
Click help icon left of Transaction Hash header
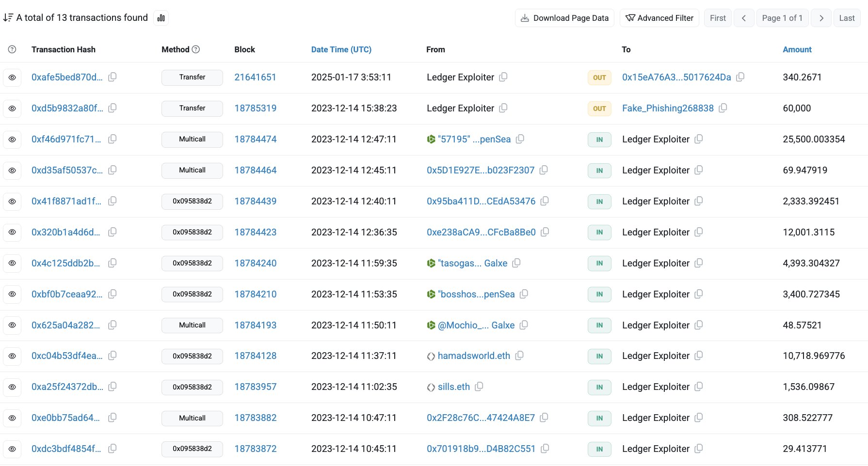coord(12,49)
